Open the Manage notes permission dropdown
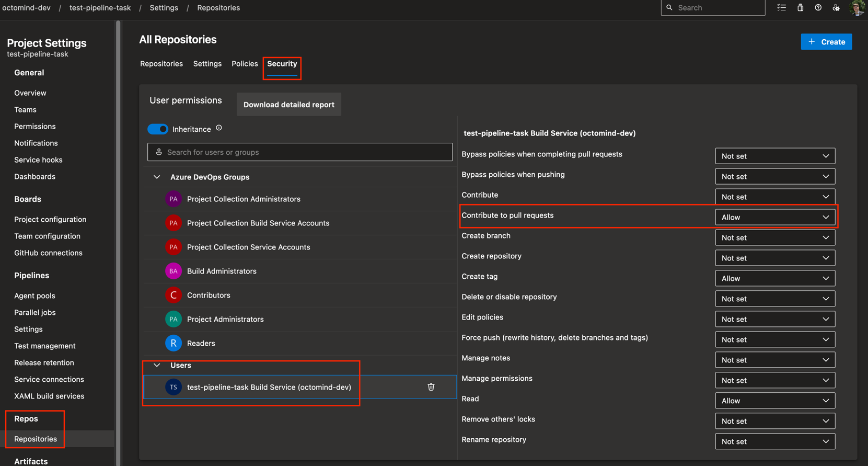This screenshot has height=466, width=868. pyautogui.click(x=775, y=360)
